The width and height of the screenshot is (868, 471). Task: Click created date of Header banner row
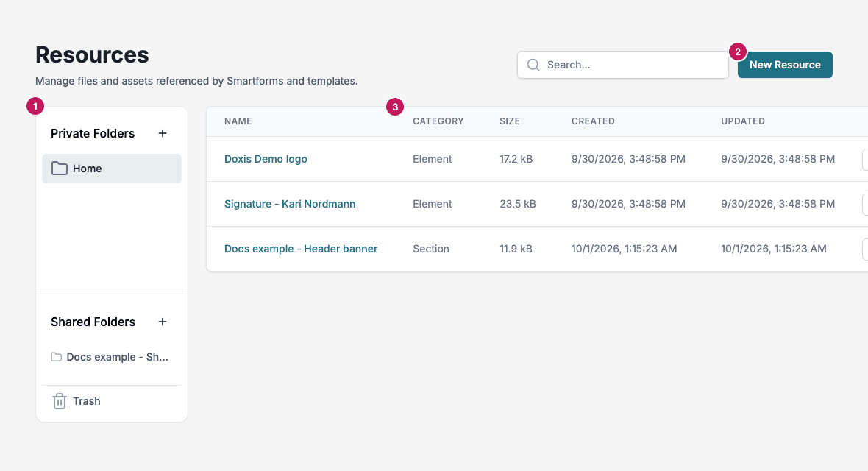[624, 249]
